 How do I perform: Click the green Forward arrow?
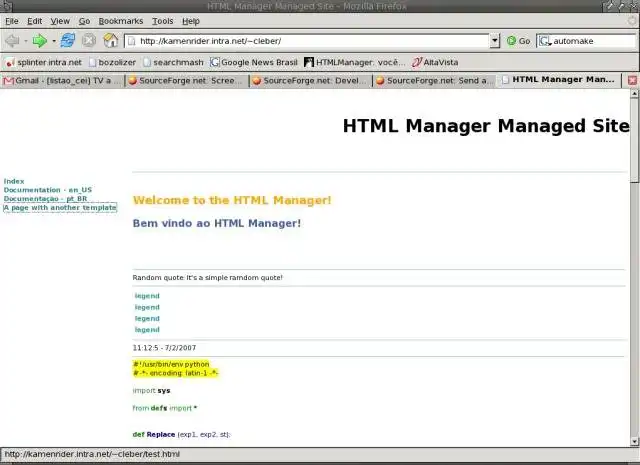[x=40, y=41]
